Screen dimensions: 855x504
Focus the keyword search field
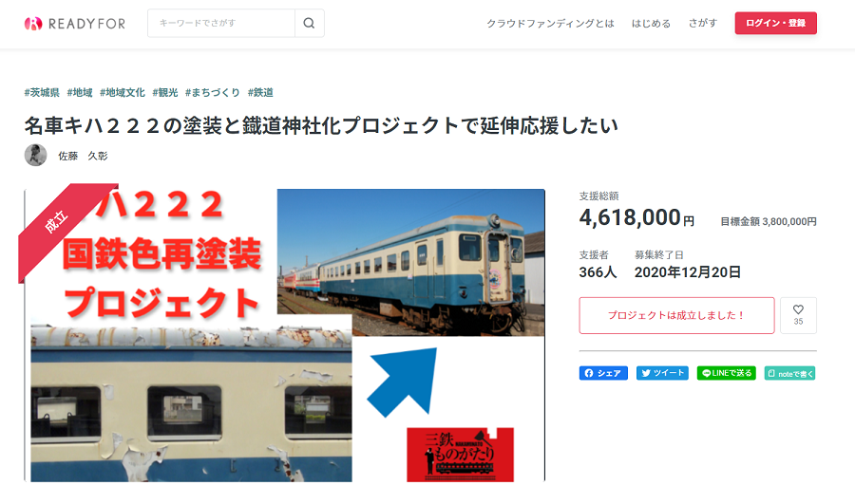point(221,23)
